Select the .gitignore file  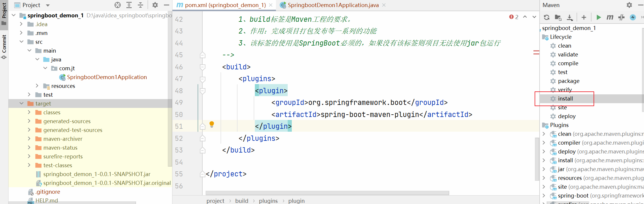pyautogui.click(x=48, y=192)
